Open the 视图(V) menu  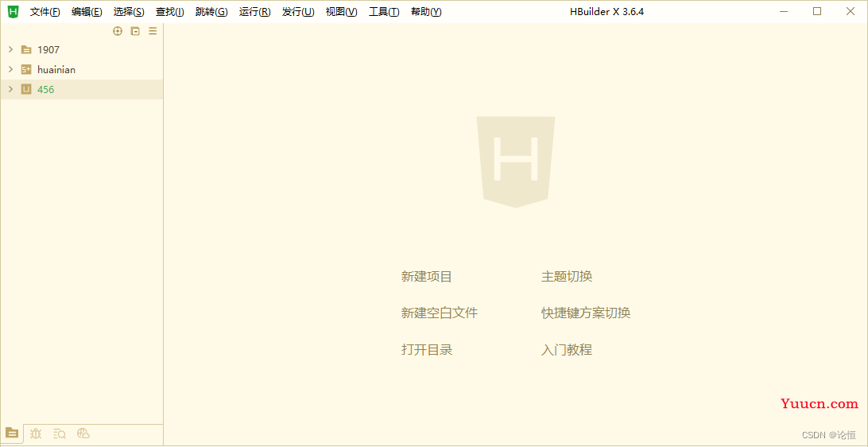[342, 12]
